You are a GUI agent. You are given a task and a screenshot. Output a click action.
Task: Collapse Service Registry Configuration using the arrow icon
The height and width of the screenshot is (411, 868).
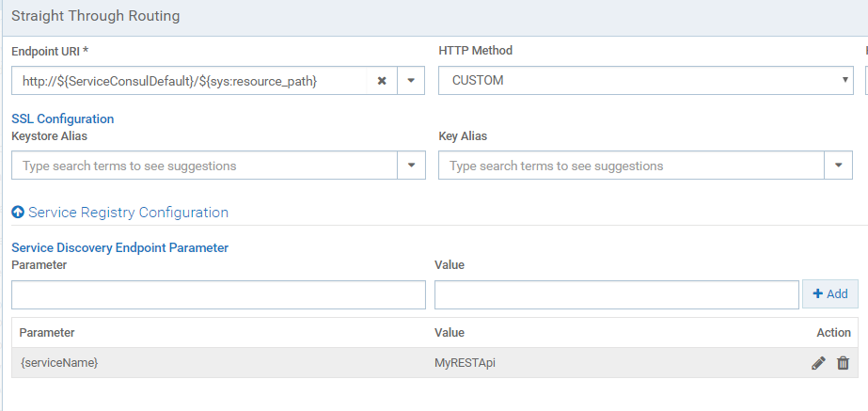click(x=18, y=213)
